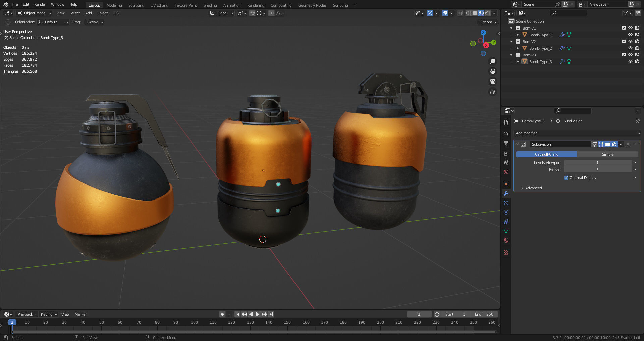The height and width of the screenshot is (341, 644).
Task: Open the View Layer properties tab
Action: [x=506, y=153]
